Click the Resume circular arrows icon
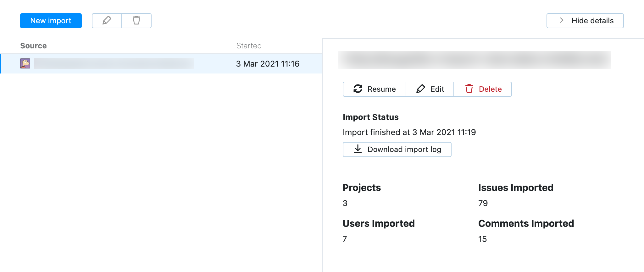Viewport: 644px width, 272px height. point(358,89)
